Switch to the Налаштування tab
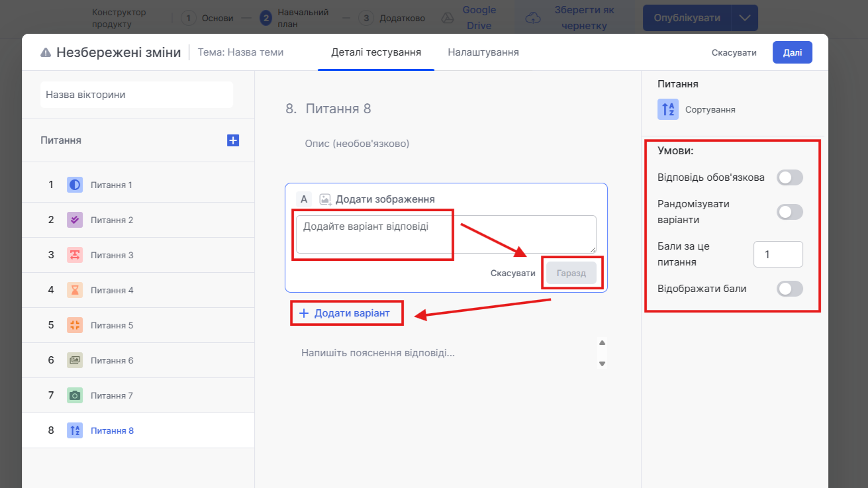 coord(483,52)
